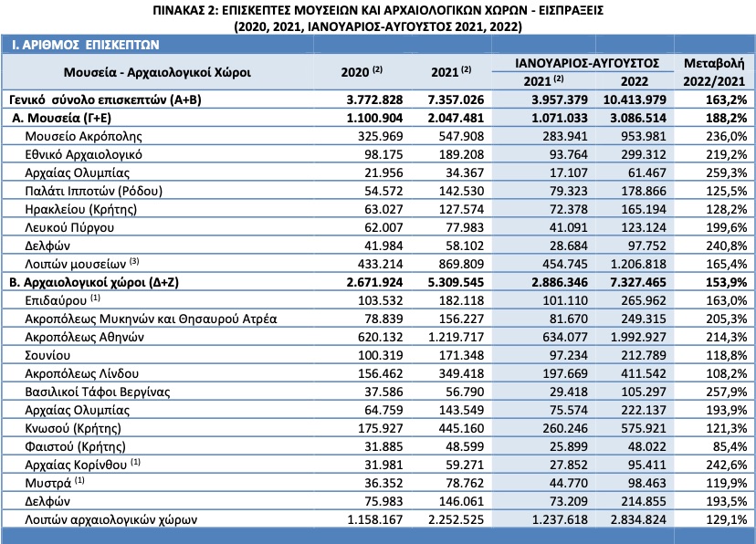Click the ΙΑΝΟΥΑΡΙΟΣ-ΑΥΓΟΥΣΤΟΣ header cell
This screenshot has width=756, height=544.
[587, 63]
